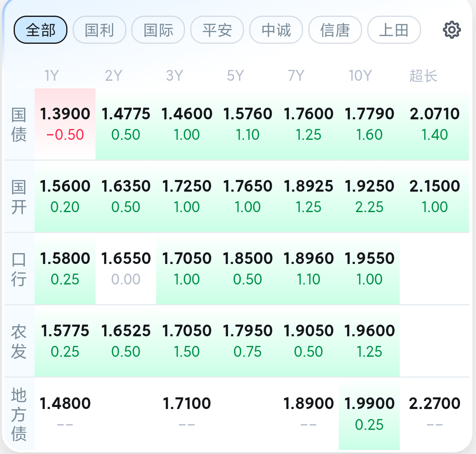Screen dimensions: 476x454
Task: Select the 平安 filter tab
Action: coord(217,30)
